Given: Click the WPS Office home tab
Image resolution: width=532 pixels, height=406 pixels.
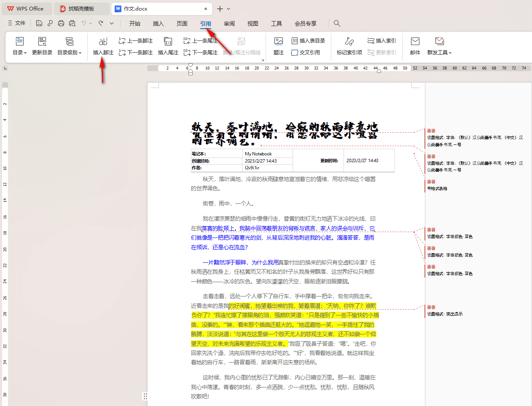Looking at the screenshot, I should tap(26, 8).
